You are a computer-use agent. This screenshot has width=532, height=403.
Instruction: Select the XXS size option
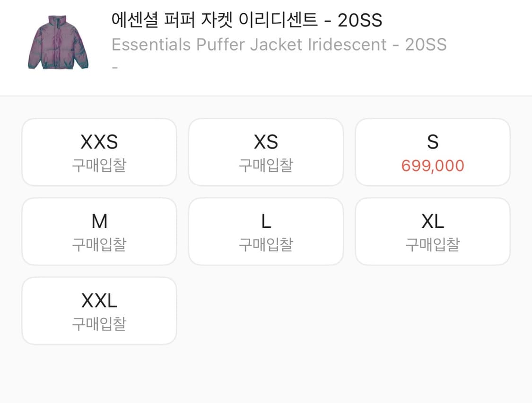click(x=99, y=151)
